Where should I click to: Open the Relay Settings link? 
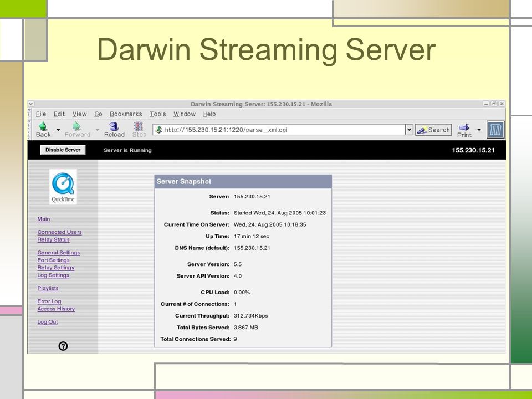pyautogui.click(x=55, y=268)
